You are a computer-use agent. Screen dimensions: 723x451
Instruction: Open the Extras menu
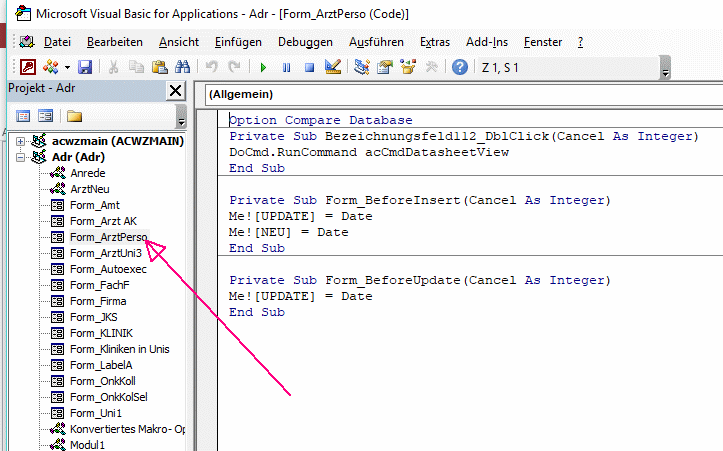435,42
